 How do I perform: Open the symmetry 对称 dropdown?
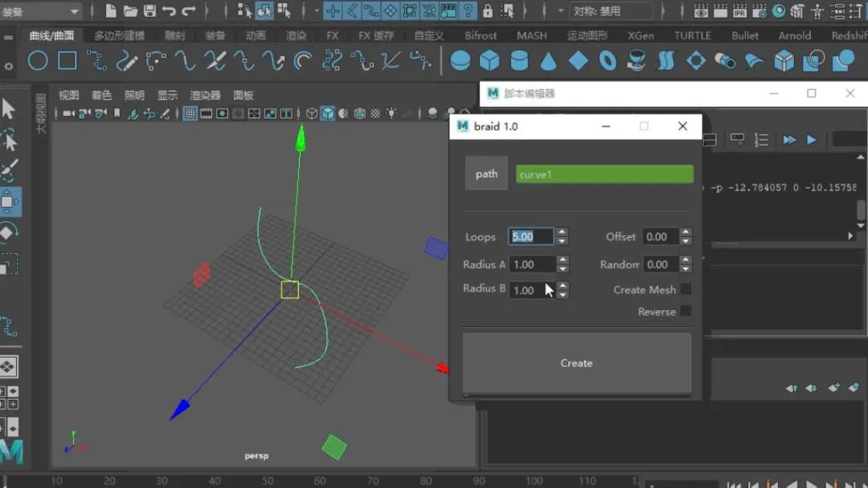click(611, 11)
